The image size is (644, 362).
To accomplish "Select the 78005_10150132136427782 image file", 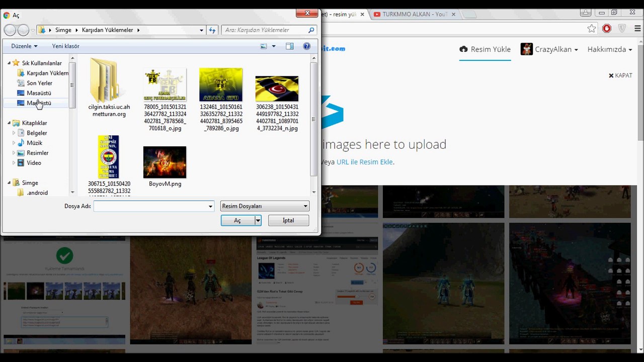I will (x=165, y=100).
